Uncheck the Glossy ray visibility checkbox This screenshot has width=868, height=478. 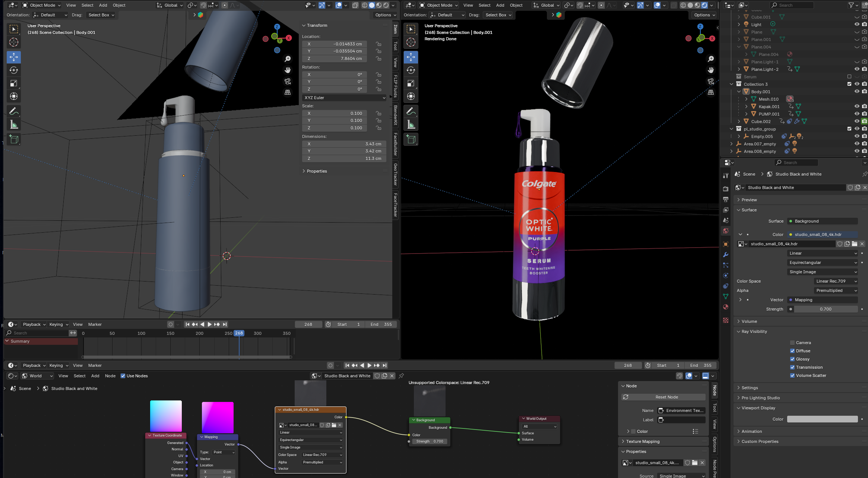792,359
